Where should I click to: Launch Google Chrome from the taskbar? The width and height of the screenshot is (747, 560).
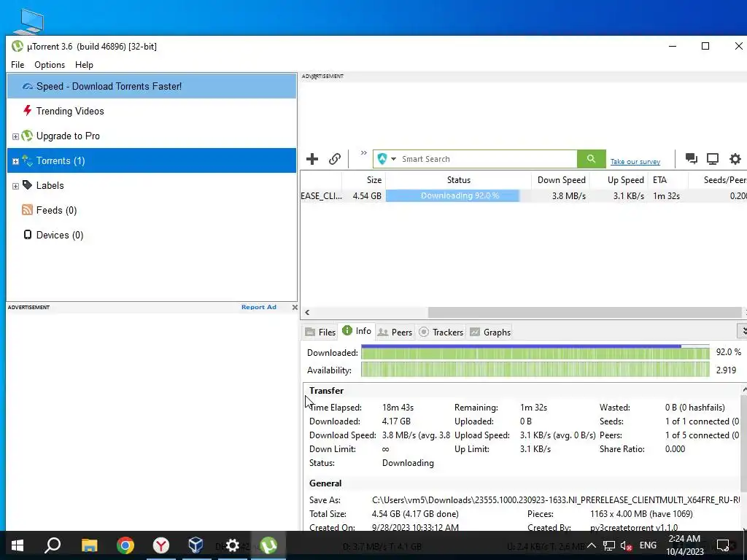tap(125, 545)
